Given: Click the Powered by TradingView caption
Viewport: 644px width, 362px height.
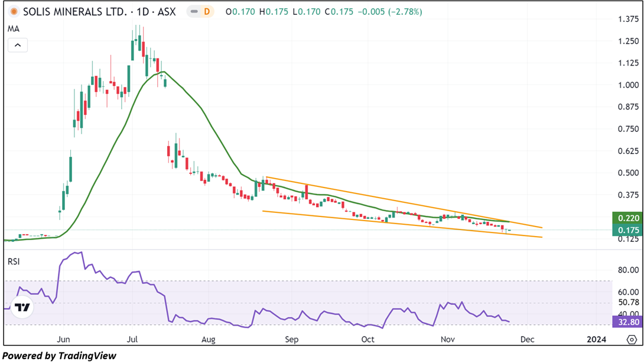Looking at the screenshot, I should 59,355.
